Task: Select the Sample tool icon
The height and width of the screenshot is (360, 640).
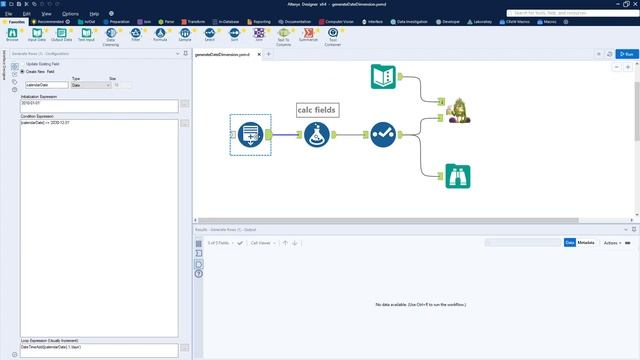Action: pos(185,33)
